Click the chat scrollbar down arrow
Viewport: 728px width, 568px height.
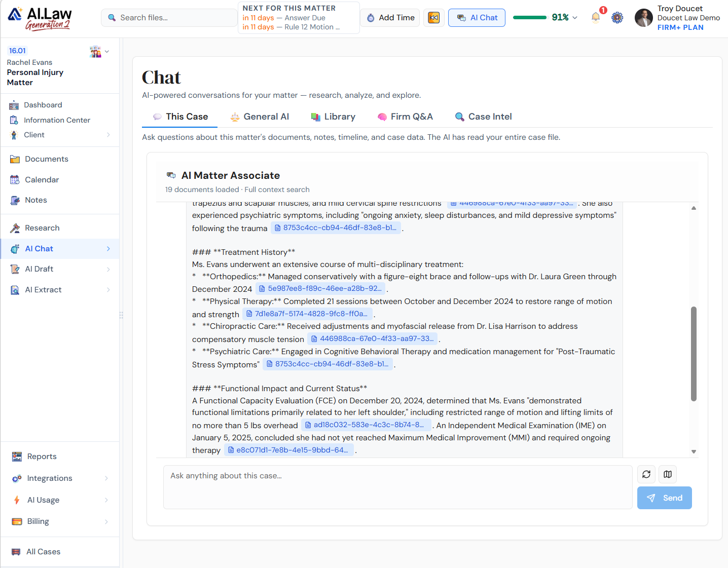coord(694,451)
